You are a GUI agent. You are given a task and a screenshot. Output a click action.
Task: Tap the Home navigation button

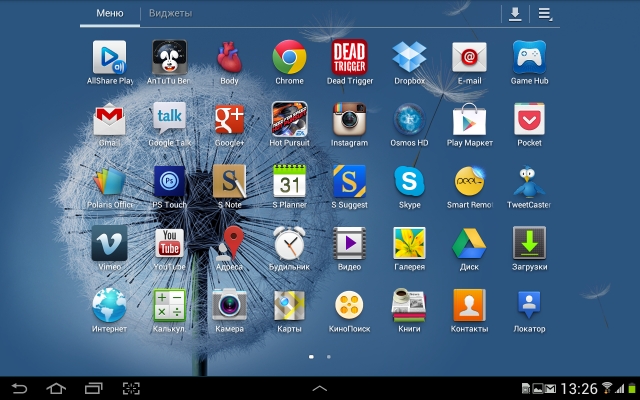[56, 388]
